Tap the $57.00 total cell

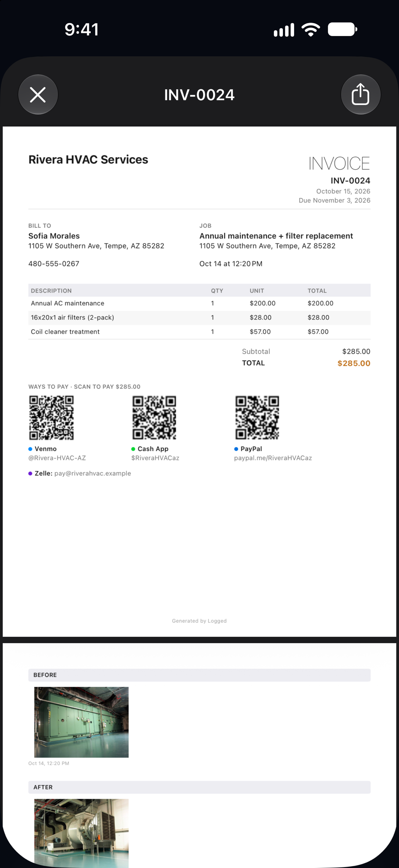(x=318, y=332)
